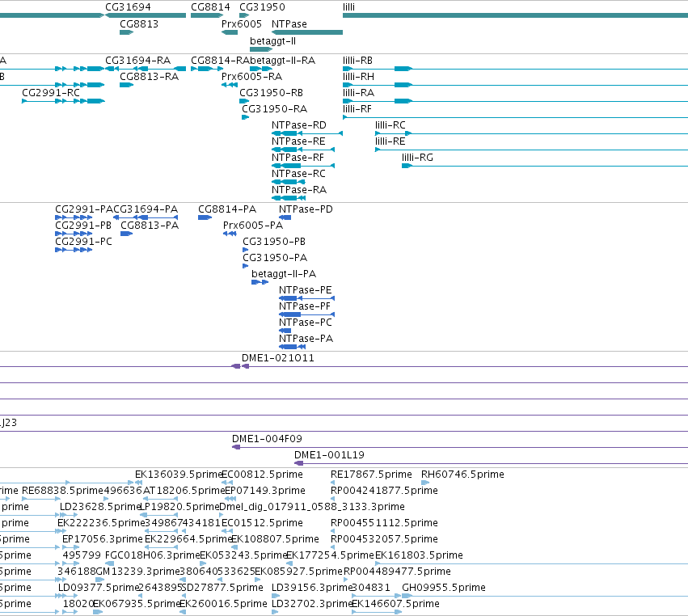Click EST RP004532057.5prime
Screen dimensions: 688x616
(x=384, y=540)
